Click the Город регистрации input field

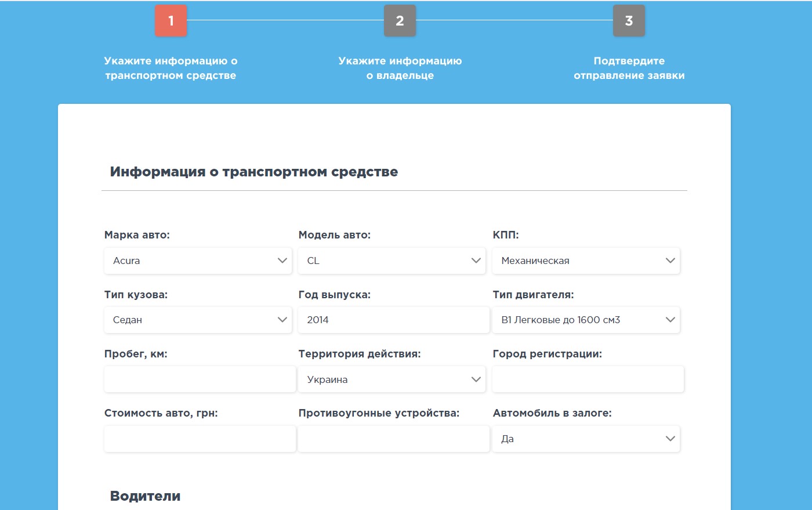click(588, 379)
